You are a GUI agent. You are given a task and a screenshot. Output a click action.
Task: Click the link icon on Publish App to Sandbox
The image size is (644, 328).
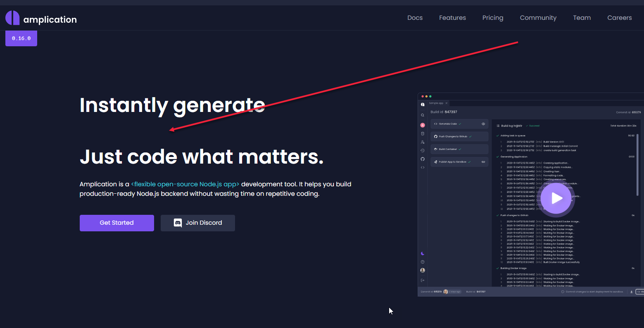point(483,162)
